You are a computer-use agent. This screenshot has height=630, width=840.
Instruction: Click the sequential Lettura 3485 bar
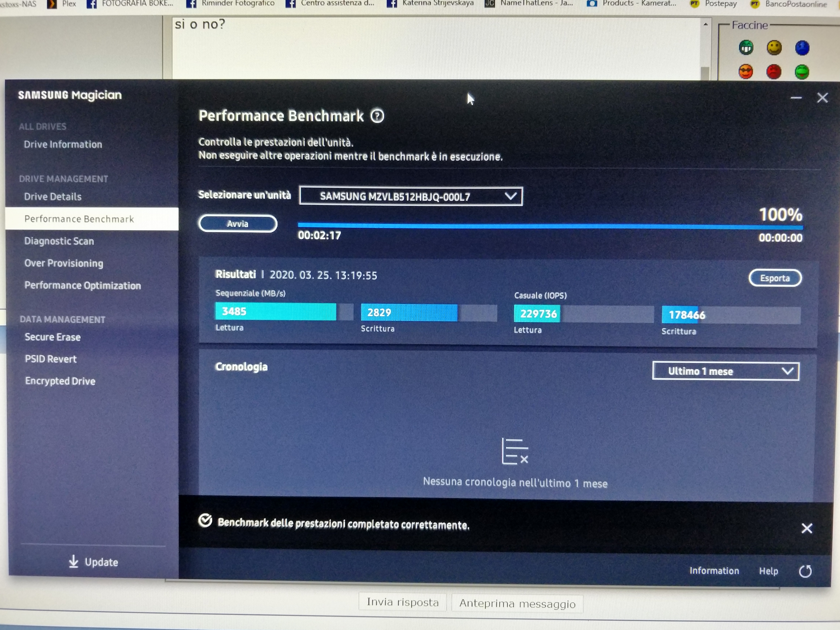(284, 311)
